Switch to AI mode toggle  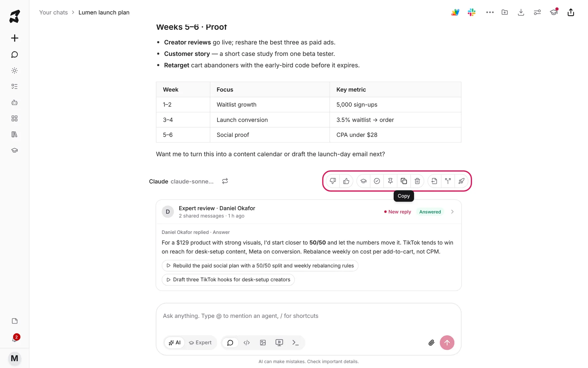[x=174, y=342]
